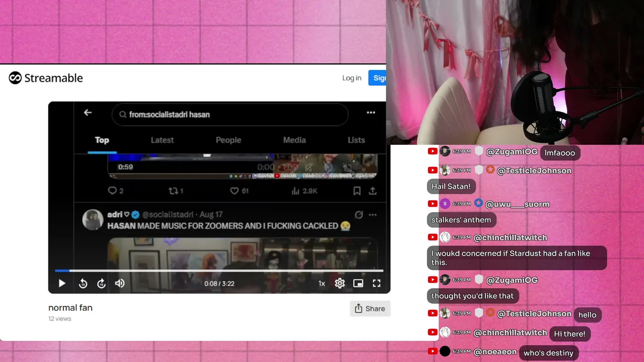Click the "who's destiny" chat message
Screen dimensions: 644x362
click(548, 353)
